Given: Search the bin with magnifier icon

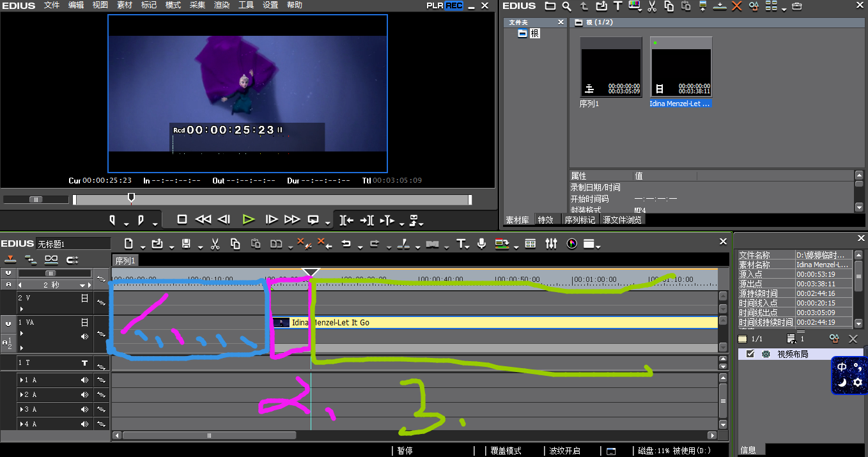Looking at the screenshot, I should (567, 6).
